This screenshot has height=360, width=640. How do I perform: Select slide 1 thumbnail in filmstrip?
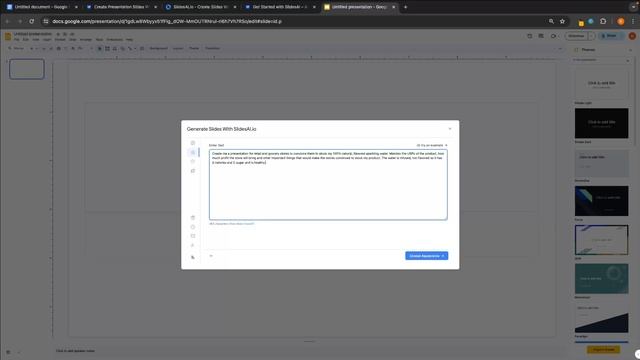[27, 69]
